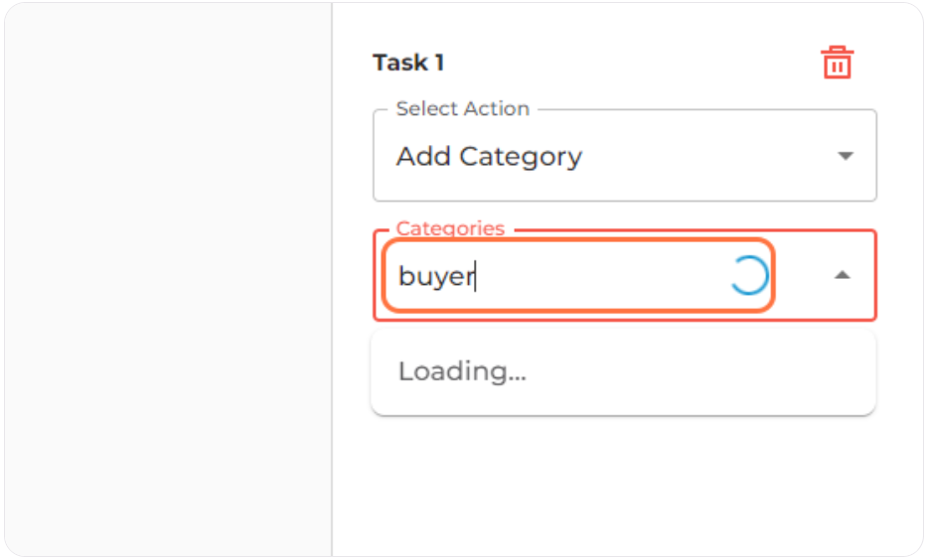Collapse the Categories list with the up arrow
This screenshot has height=560, width=928.
pos(842,275)
